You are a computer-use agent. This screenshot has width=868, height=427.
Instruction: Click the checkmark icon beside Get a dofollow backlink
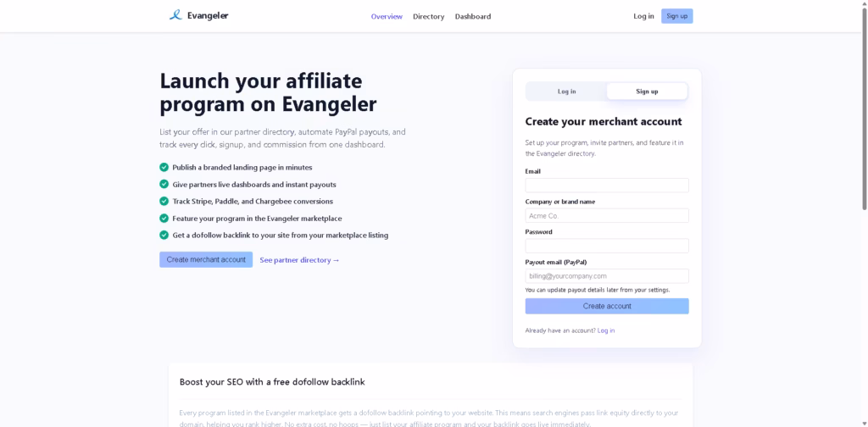[x=164, y=235]
